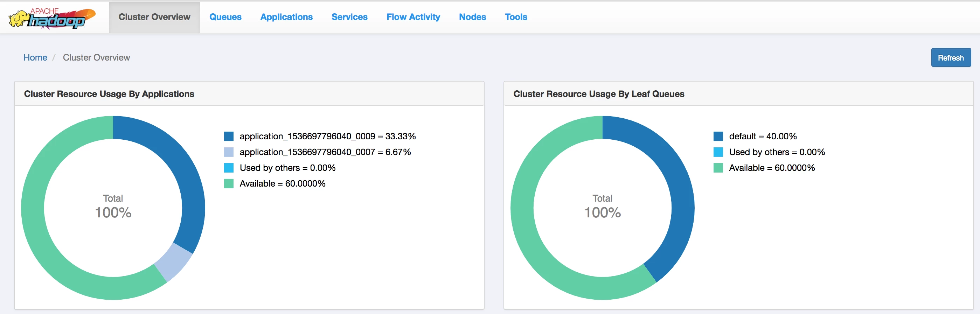Click 'Used by others = 0.00%' in Leaf Queues legend
The image size is (980, 314).
pos(777,152)
